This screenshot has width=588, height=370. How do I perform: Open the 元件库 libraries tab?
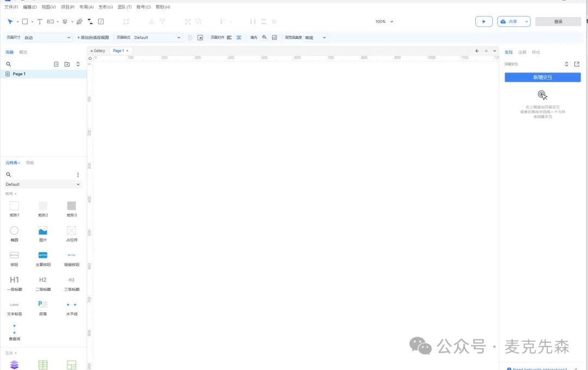coord(13,163)
